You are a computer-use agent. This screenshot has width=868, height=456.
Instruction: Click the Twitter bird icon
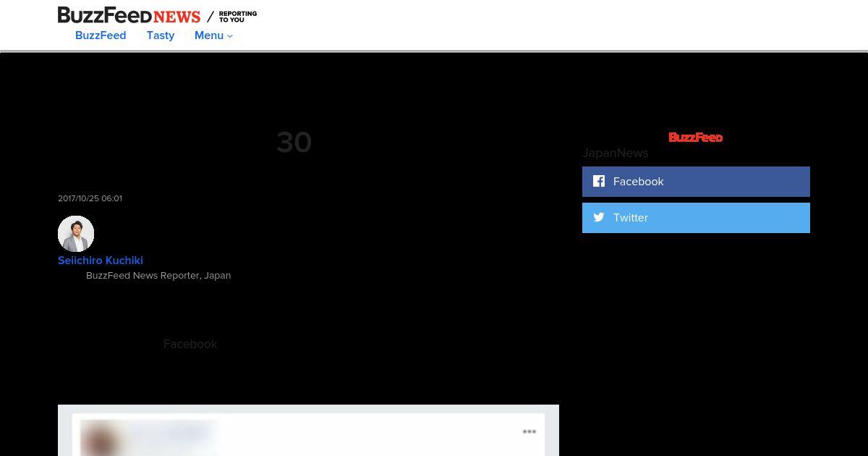click(599, 217)
